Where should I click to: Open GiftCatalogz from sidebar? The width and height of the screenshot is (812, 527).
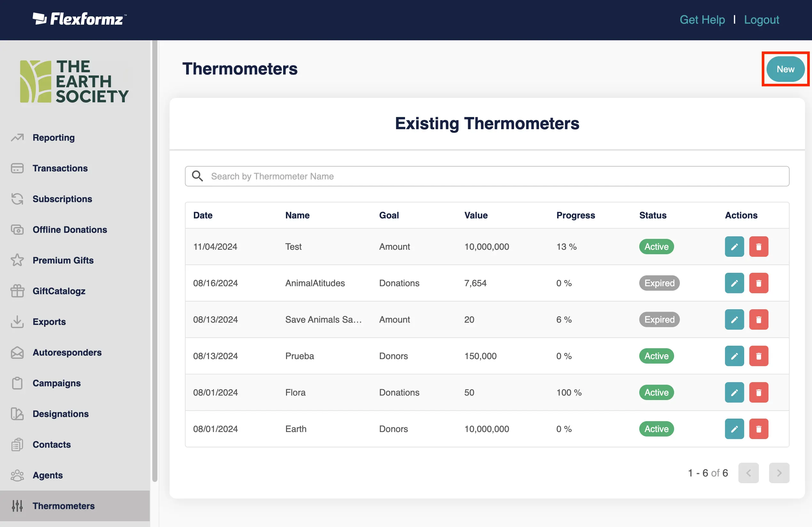(x=59, y=291)
